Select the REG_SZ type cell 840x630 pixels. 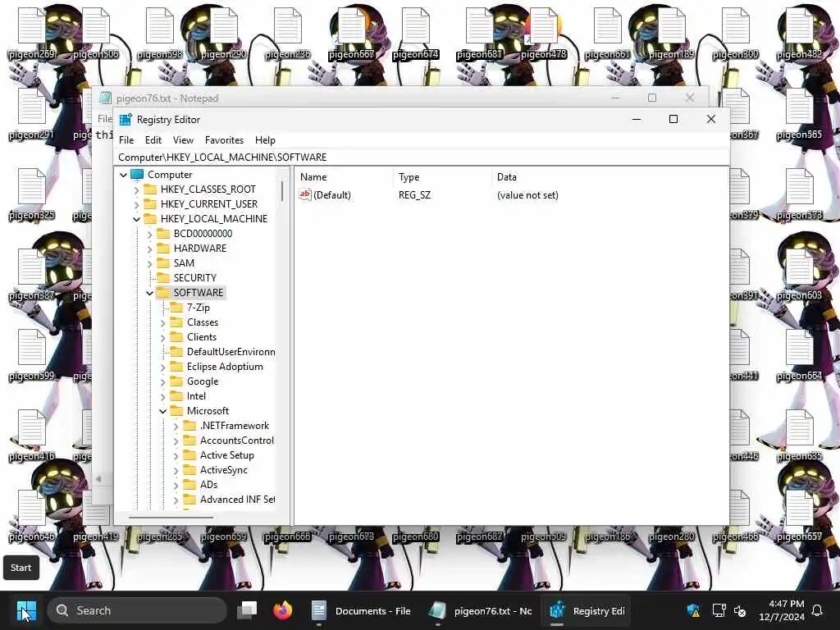click(414, 195)
